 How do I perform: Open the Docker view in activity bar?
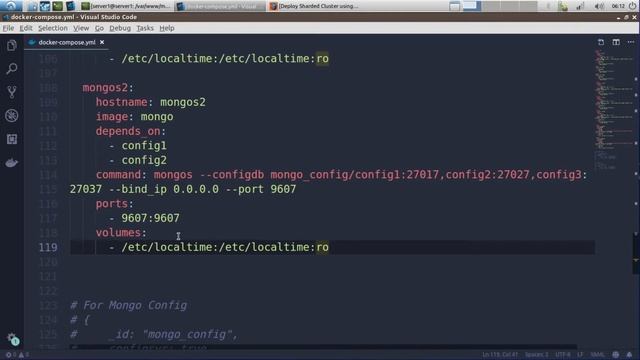click(x=12, y=163)
